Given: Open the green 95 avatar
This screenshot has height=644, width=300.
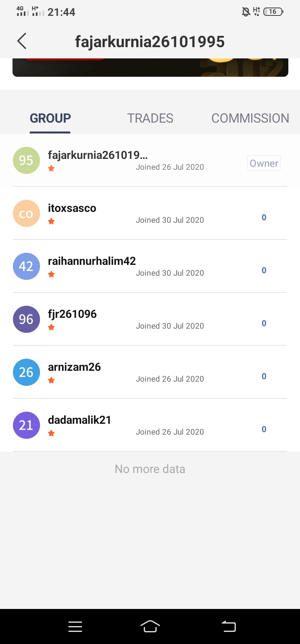Looking at the screenshot, I should click(26, 160).
